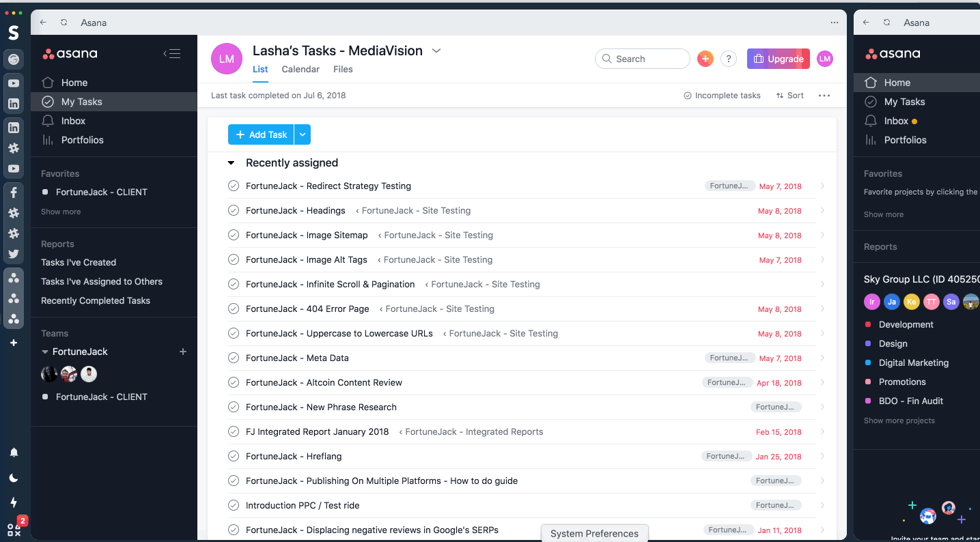Image resolution: width=980 pixels, height=542 pixels.
Task: Click the orange quick-add plus button
Action: click(705, 59)
